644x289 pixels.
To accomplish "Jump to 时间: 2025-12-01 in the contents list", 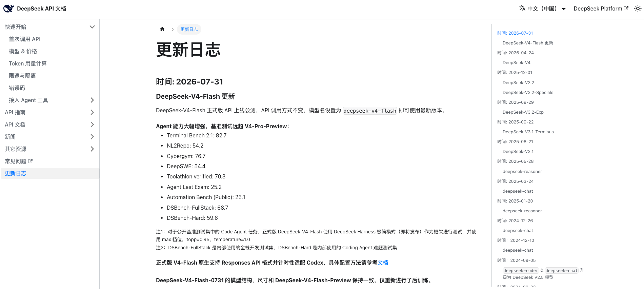I will (x=515, y=72).
